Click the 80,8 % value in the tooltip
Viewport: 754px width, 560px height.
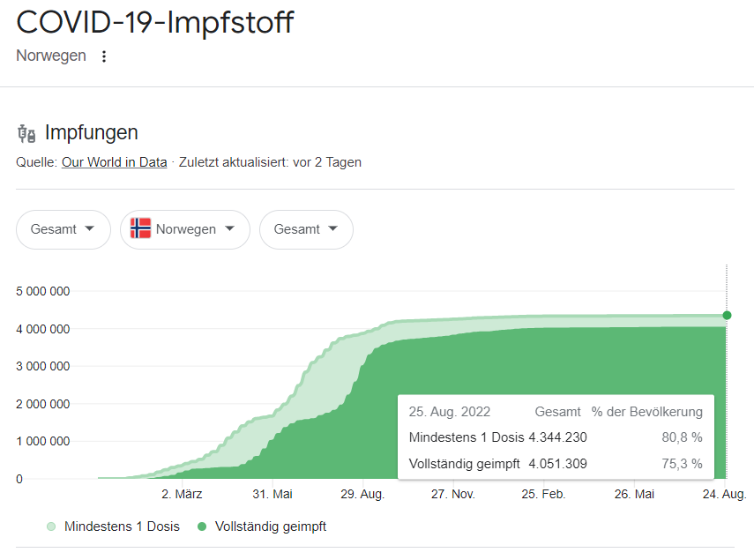(682, 437)
